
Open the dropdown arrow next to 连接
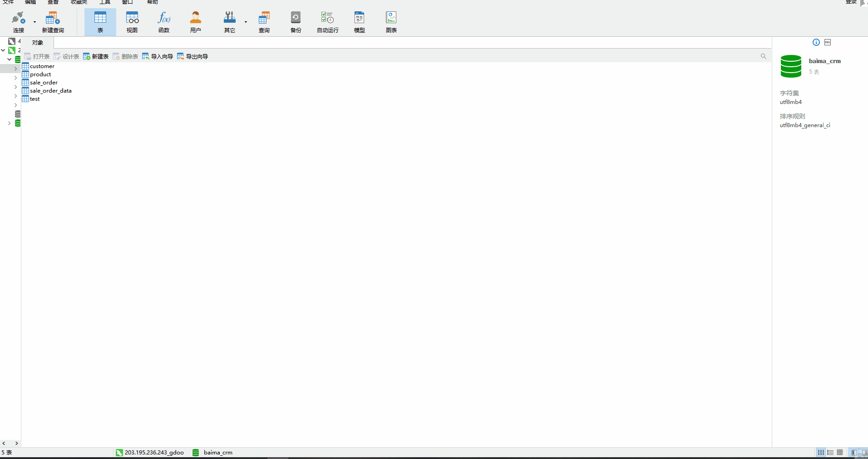pos(35,22)
